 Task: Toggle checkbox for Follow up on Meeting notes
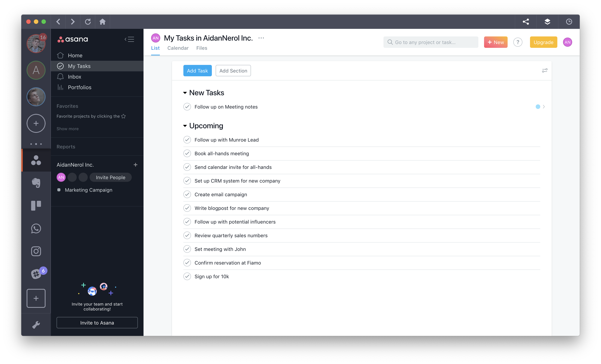[187, 106]
